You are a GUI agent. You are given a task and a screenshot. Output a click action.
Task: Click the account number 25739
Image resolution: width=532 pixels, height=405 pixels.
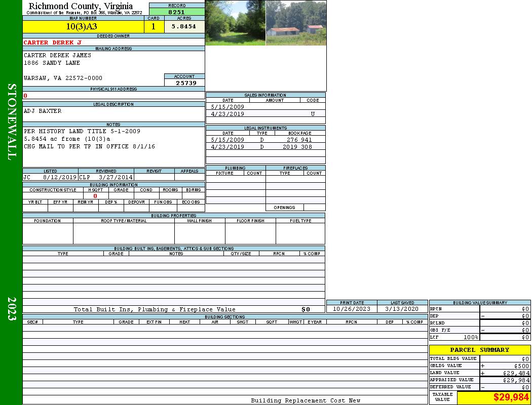click(186, 83)
